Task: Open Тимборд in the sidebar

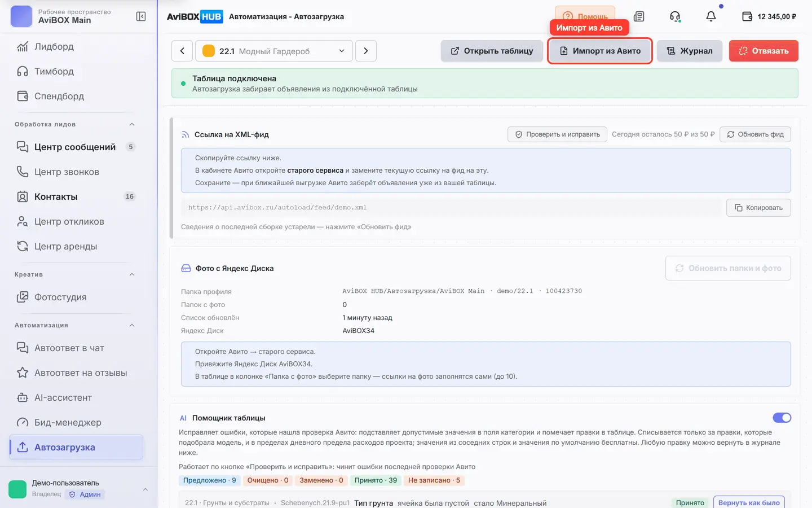Action: (77, 71)
